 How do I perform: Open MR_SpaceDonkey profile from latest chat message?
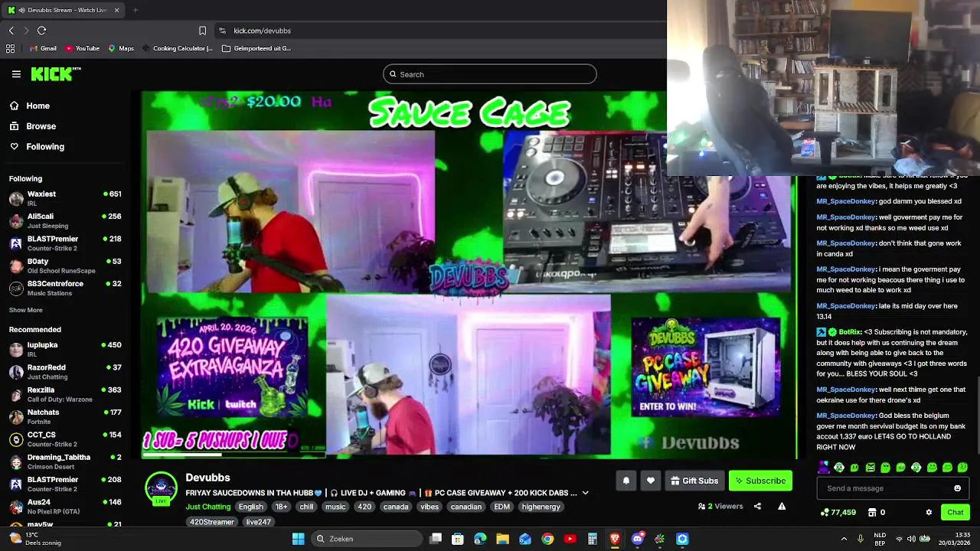tap(846, 416)
